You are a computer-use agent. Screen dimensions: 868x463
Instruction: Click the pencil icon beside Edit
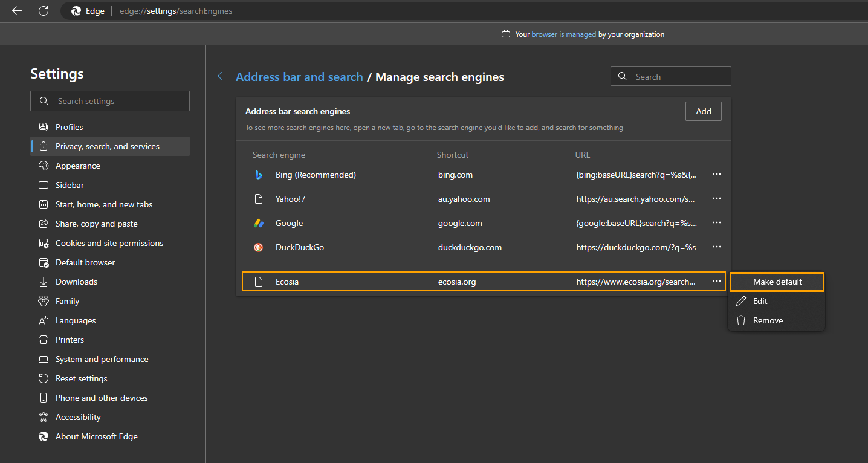[741, 301]
